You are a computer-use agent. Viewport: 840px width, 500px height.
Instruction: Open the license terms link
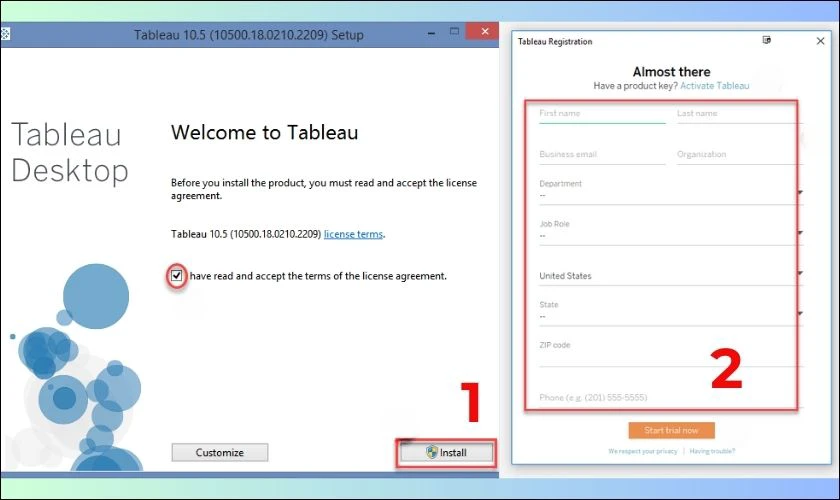(x=354, y=234)
